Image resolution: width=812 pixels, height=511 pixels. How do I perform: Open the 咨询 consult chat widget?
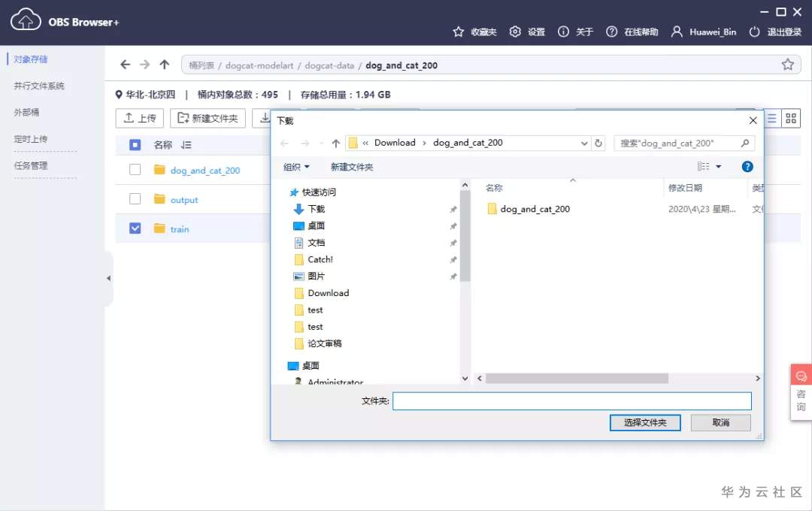[801, 392]
